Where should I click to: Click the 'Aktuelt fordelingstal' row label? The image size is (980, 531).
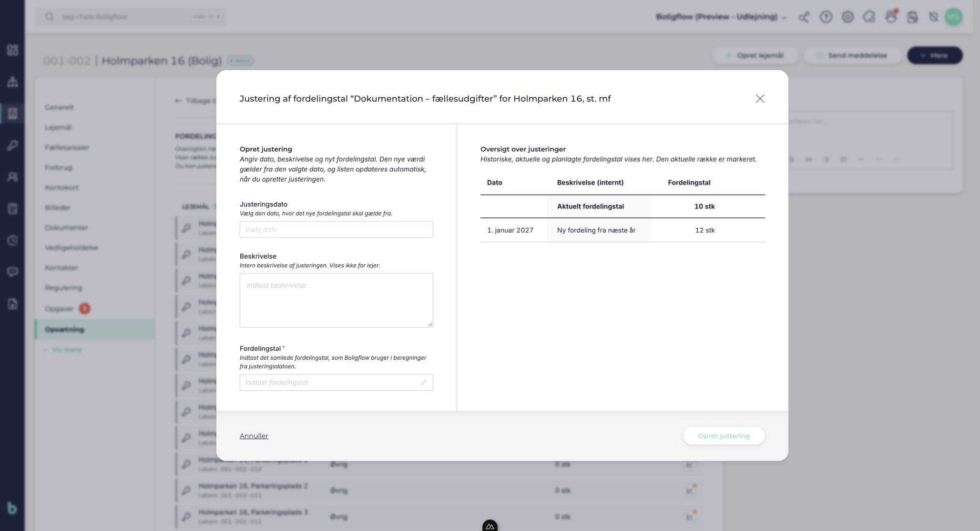tap(590, 206)
